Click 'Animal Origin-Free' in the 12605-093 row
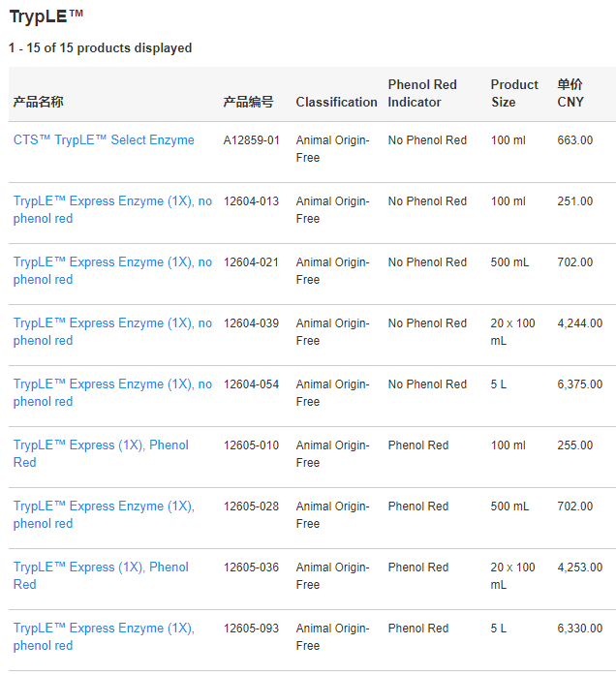 pos(332,636)
